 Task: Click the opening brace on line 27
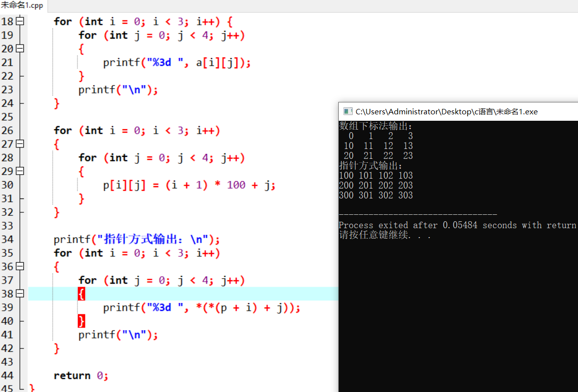coord(56,145)
